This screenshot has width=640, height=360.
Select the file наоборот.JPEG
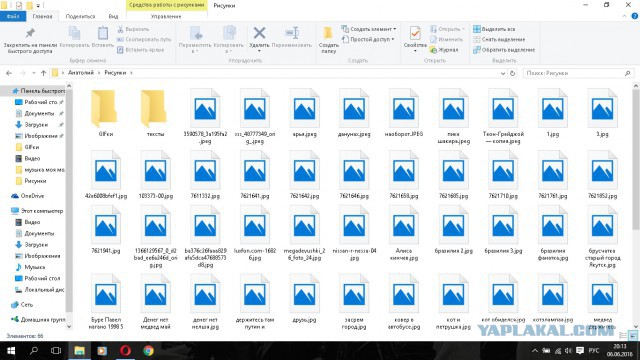point(403,113)
